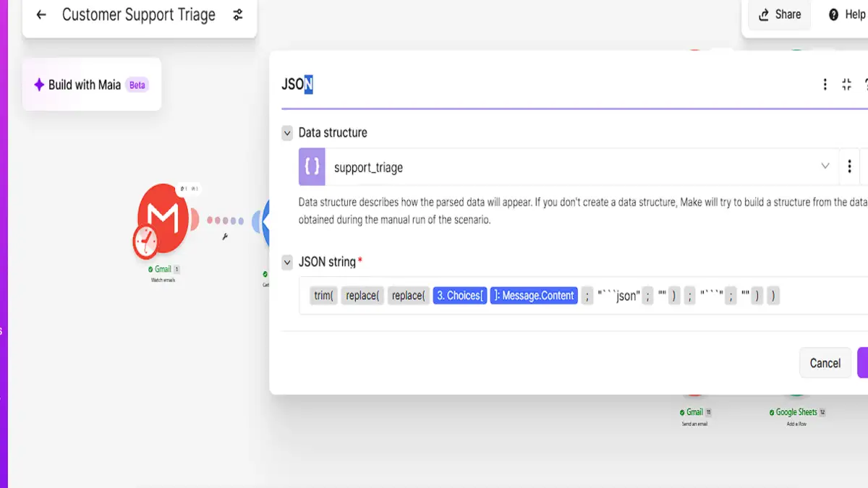Collapse the JSON dialog with shrink icon
This screenshot has height=488, width=868.
click(846, 85)
